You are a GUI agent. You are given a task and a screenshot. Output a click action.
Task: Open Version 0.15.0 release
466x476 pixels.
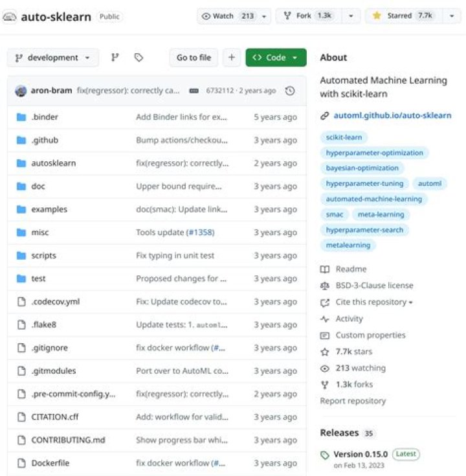click(x=361, y=454)
